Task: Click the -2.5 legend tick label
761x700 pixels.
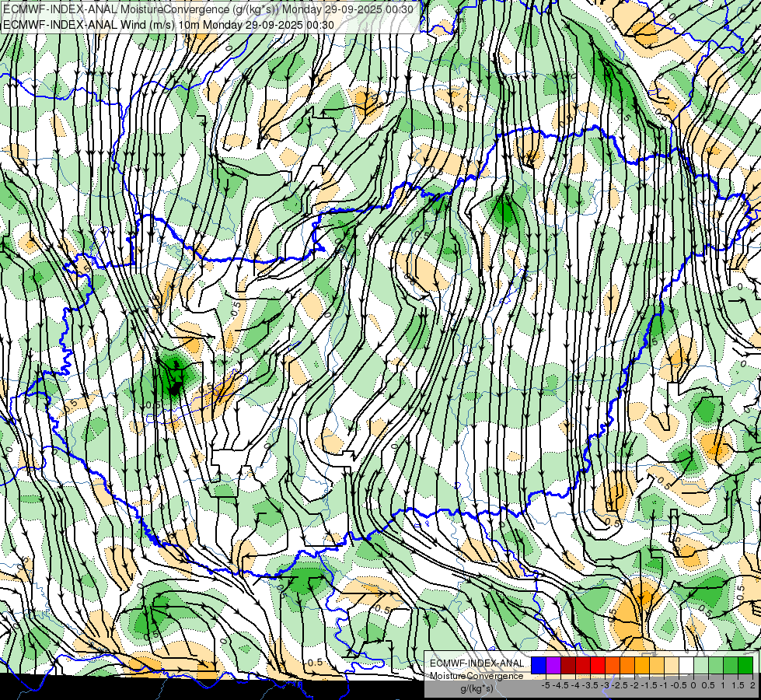Action: point(620,685)
